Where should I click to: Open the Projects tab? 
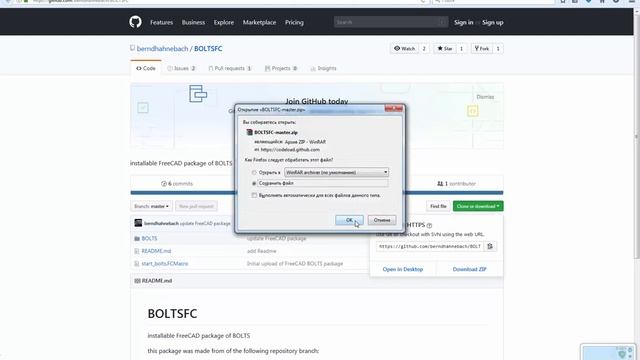click(x=281, y=68)
